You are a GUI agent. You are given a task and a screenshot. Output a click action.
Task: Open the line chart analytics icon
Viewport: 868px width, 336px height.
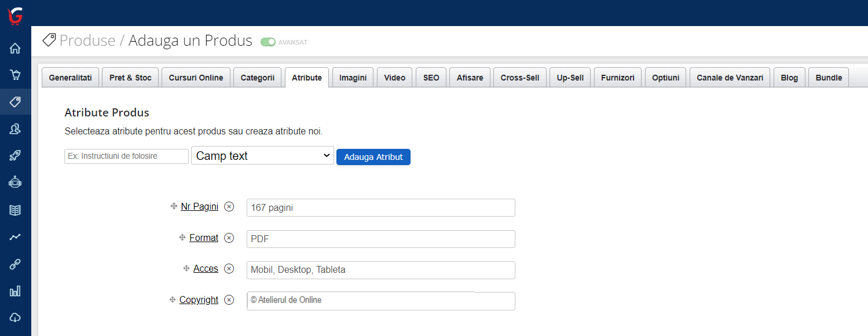point(14,236)
